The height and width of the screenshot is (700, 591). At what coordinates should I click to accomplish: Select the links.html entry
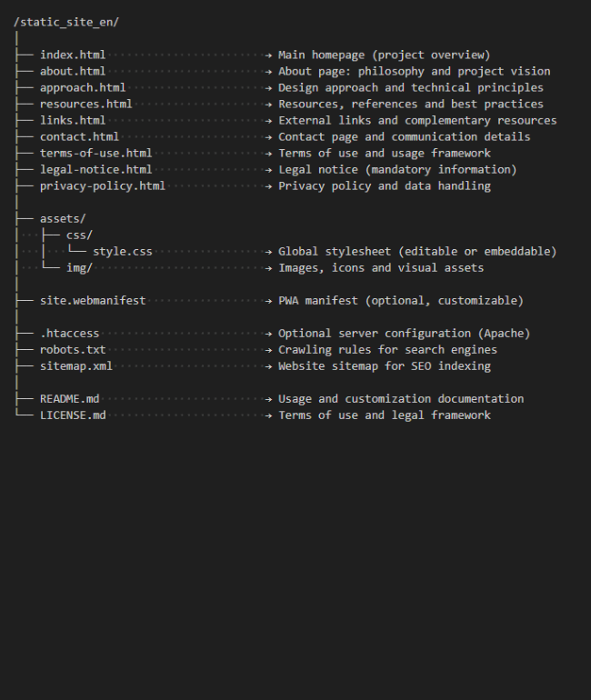click(x=73, y=121)
